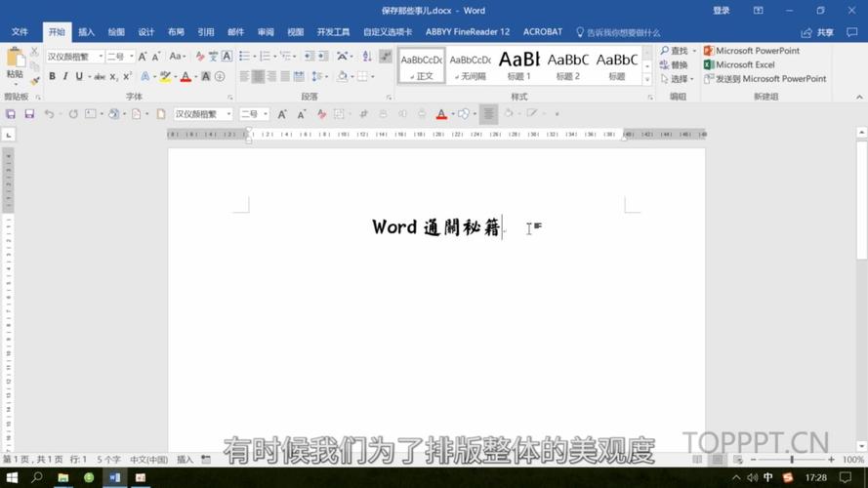
Task: Switch to the Insert (插入) tab
Action: point(86,32)
